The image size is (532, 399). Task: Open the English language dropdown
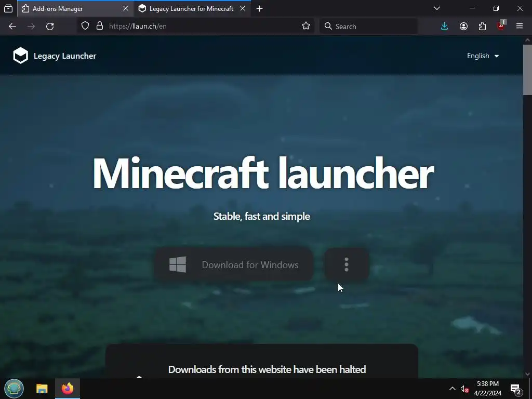[x=483, y=56]
